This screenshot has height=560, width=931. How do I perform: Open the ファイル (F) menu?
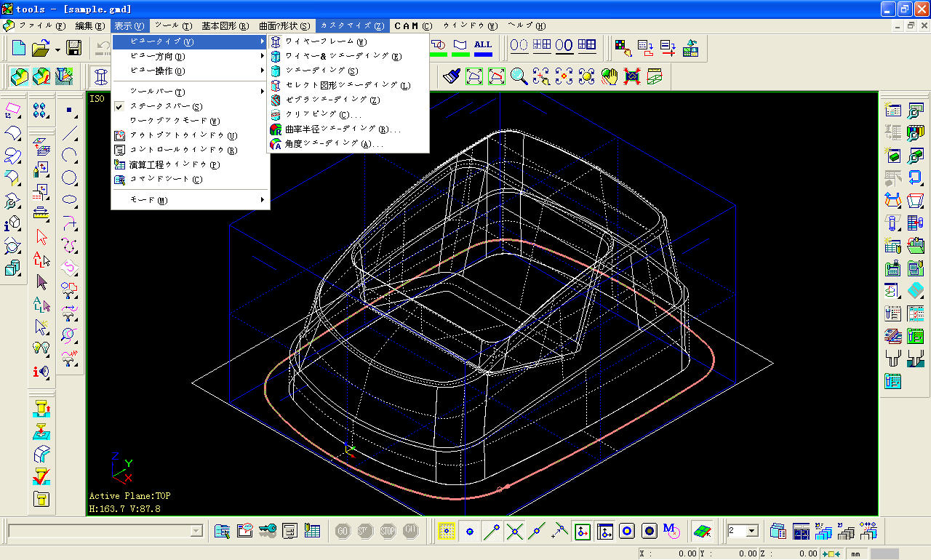[x=42, y=25]
